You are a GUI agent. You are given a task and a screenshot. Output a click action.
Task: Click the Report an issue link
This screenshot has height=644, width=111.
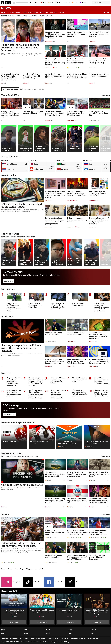pos(7,569)
